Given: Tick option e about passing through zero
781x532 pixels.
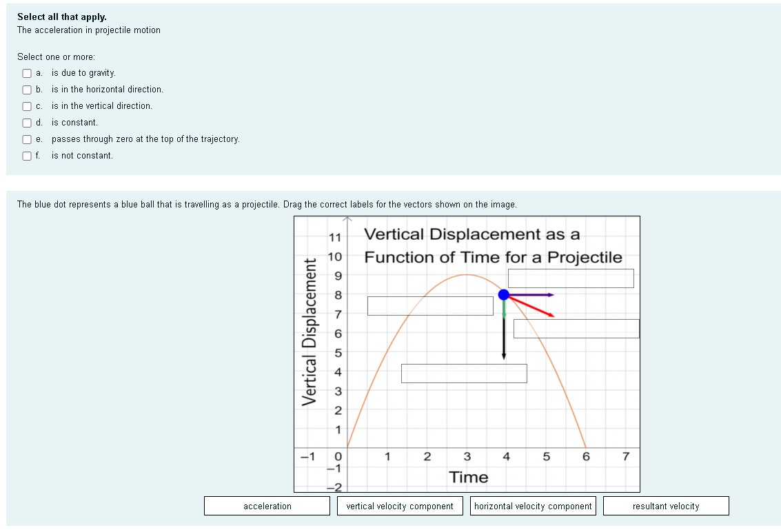Looking at the screenshot, I should (26, 139).
